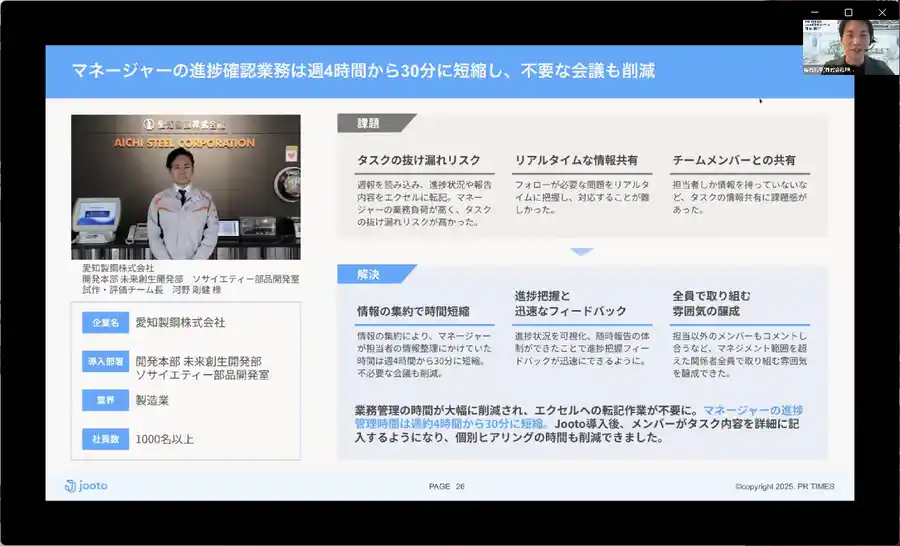Click the PR TIMES copyright text
The width and height of the screenshot is (900, 546).
click(x=784, y=487)
